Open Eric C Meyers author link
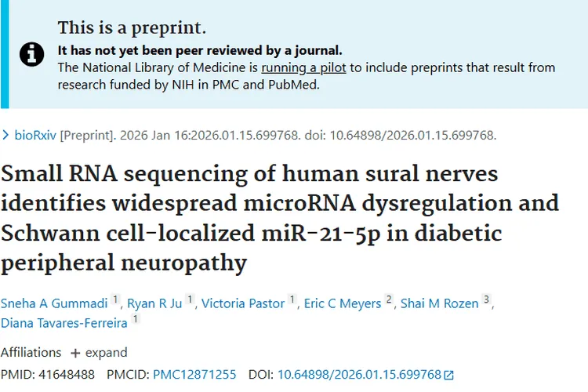Screen dimensions: 588x392 343,303
